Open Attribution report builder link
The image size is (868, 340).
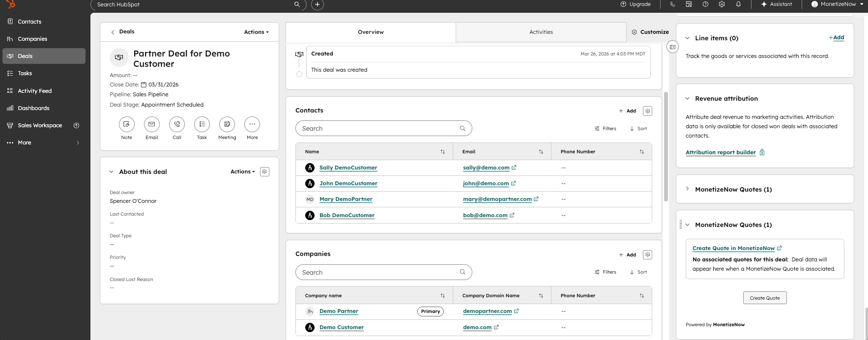(x=721, y=152)
